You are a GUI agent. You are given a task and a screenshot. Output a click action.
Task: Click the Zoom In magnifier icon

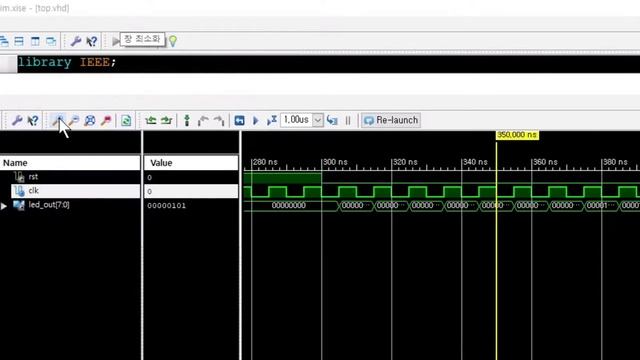(58, 120)
